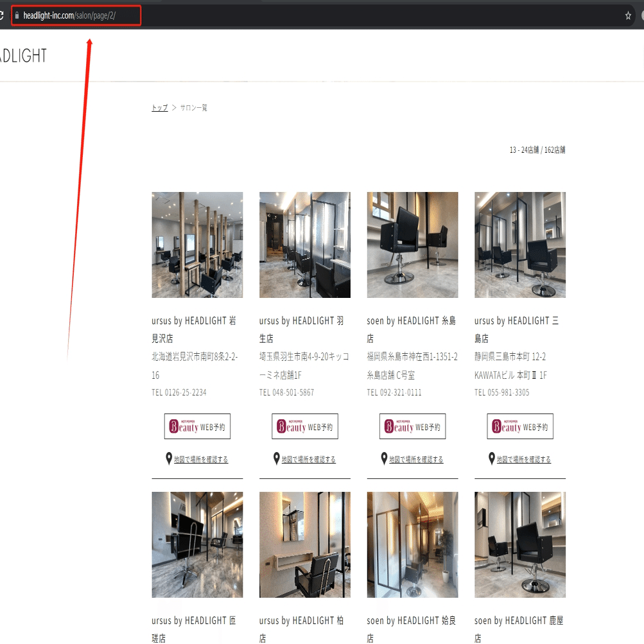Click the phone number TEL 048-501-5867
The height and width of the screenshot is (644, 644).
coord(286,392)
